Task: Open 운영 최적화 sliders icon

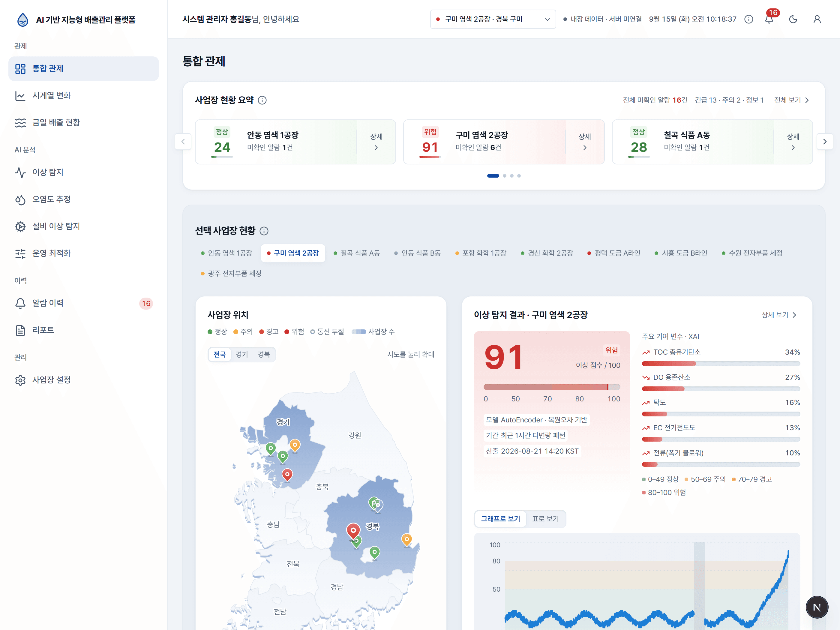Action: click(x=20, y=253)
